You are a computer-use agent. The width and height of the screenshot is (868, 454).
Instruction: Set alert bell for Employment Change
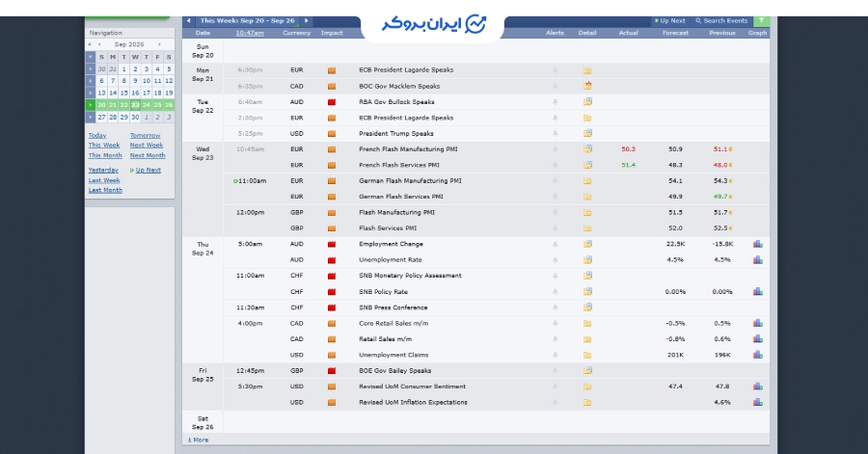pyautogui.click(x=555, y=244)
